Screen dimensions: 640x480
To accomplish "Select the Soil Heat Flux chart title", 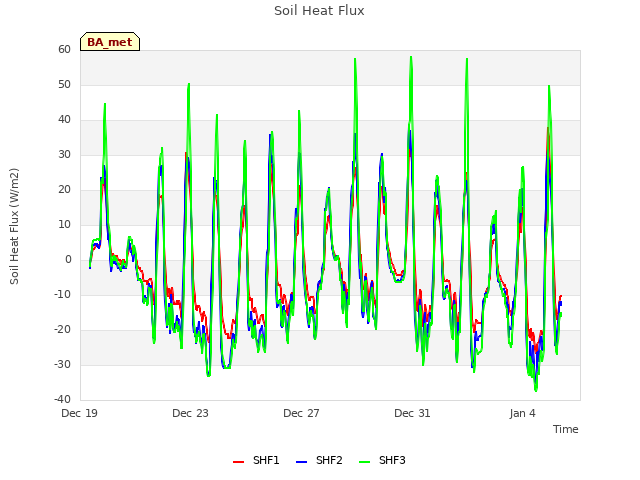I will [319, 11].
